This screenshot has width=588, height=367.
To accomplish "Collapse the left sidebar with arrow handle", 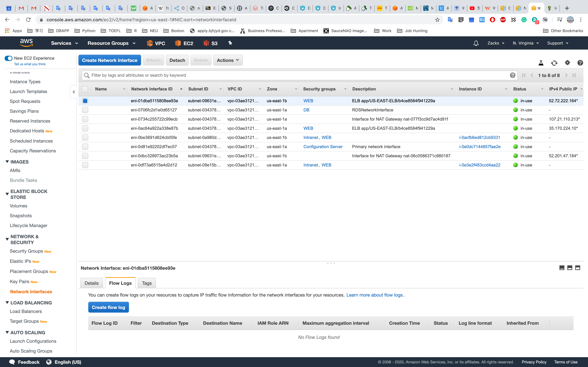I will 73,92.
